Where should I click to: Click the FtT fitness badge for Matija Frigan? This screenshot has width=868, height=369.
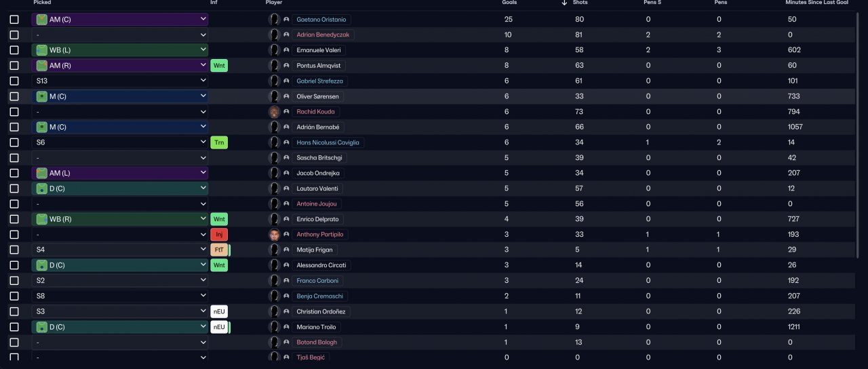[218, 250]
